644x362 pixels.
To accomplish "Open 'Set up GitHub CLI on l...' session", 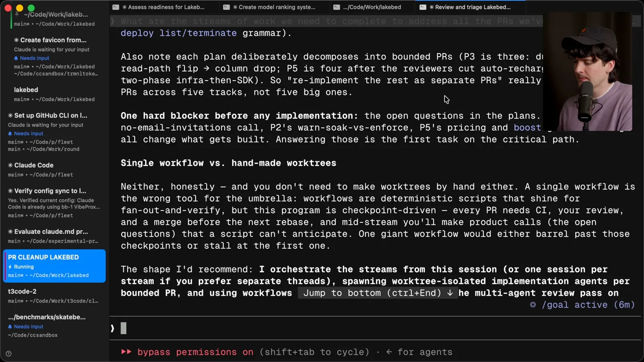I will [54, 132].
